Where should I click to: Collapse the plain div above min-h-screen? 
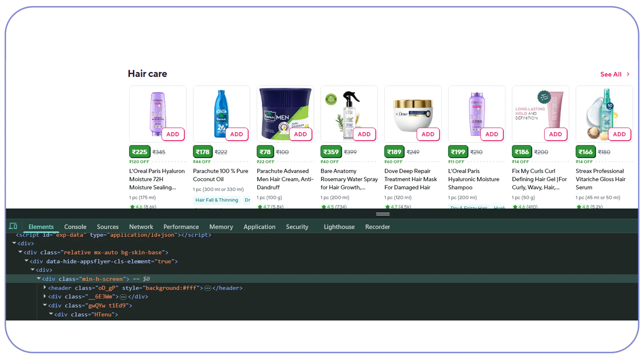[32, 270]
